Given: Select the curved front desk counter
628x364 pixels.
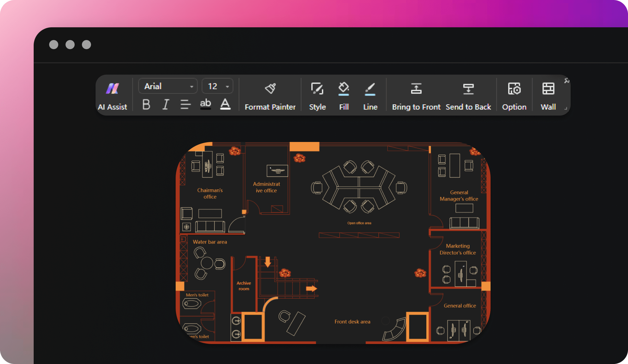Looking at the screenshot, I should pyautogui.click(x=395, y=329).
